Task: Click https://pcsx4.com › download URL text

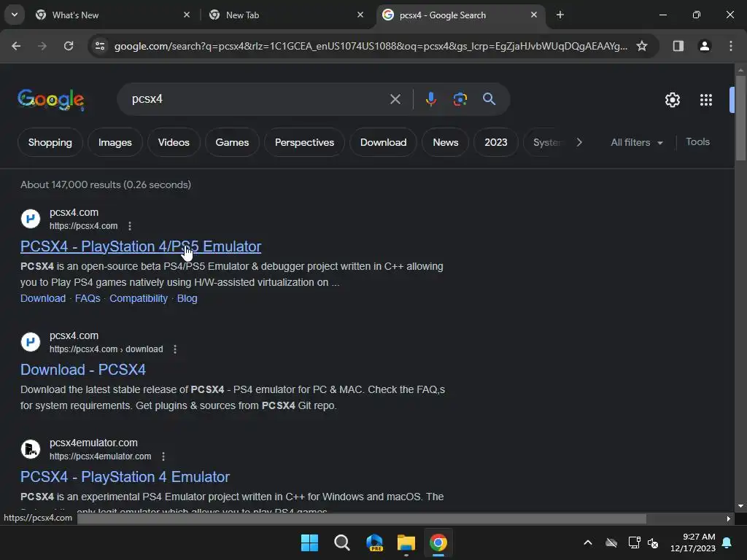Action: tap(107, 349)
